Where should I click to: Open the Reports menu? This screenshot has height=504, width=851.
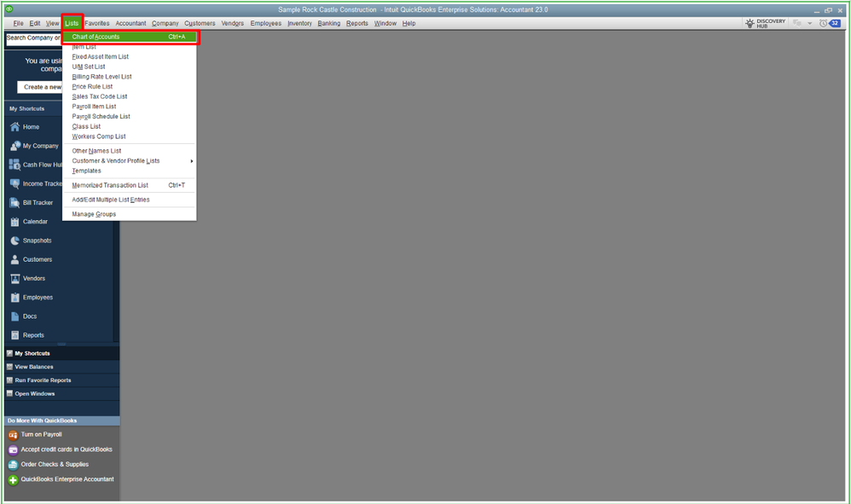pyautogui.click(x=357, y=23)
